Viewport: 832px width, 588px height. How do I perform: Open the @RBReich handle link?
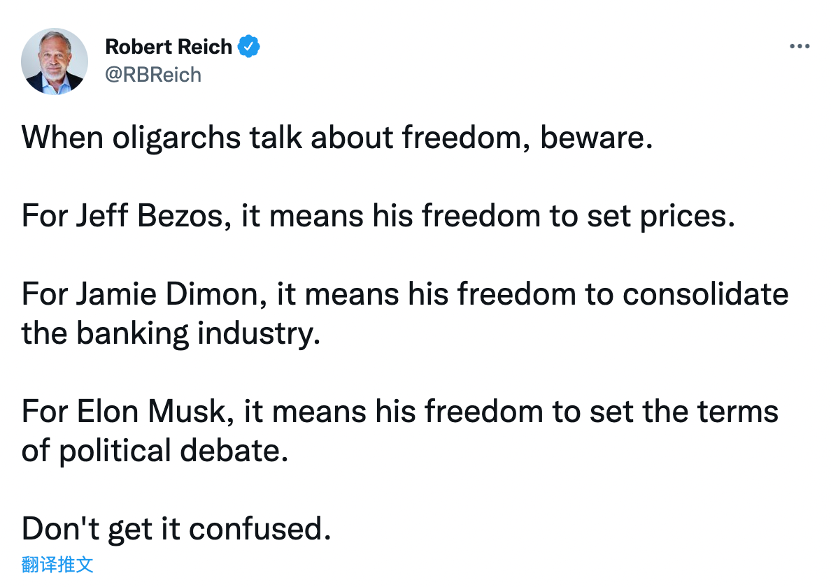click(153, 75)
